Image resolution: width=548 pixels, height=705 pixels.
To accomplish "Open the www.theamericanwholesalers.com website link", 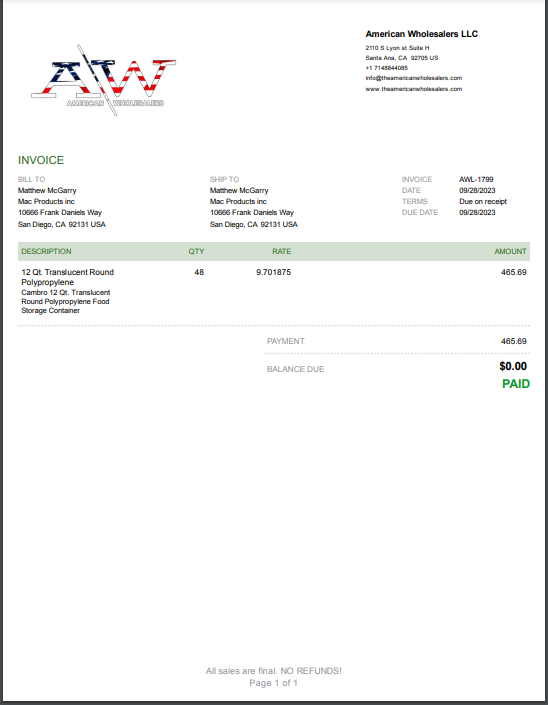I will (x=414, y=89).
